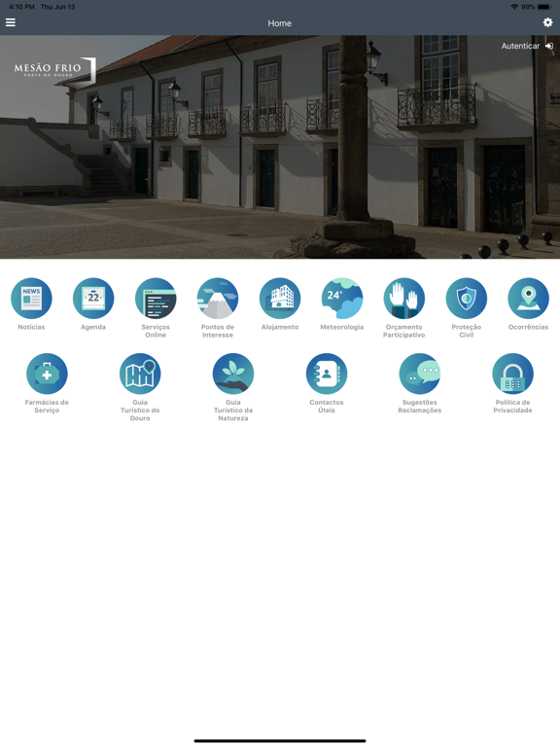Tap the Wi-Fi status icon
Screen dimensions: 560x747
[514, 7]
